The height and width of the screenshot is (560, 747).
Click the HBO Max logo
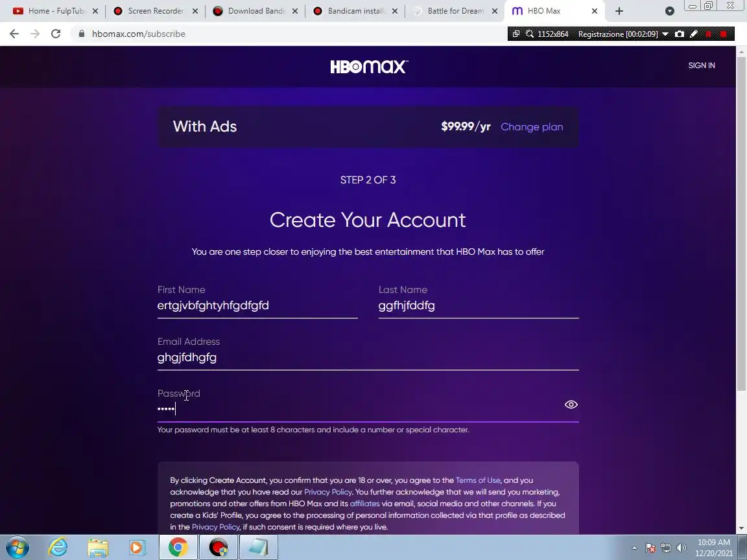coord(369,67)
